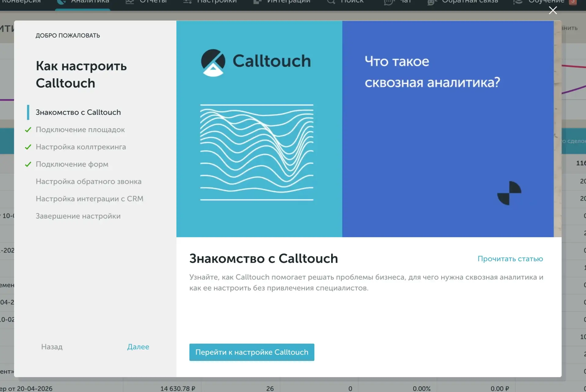Open the 'Интеграции' top menu item
The image size is (586, 392).
(x=281, y=2)
